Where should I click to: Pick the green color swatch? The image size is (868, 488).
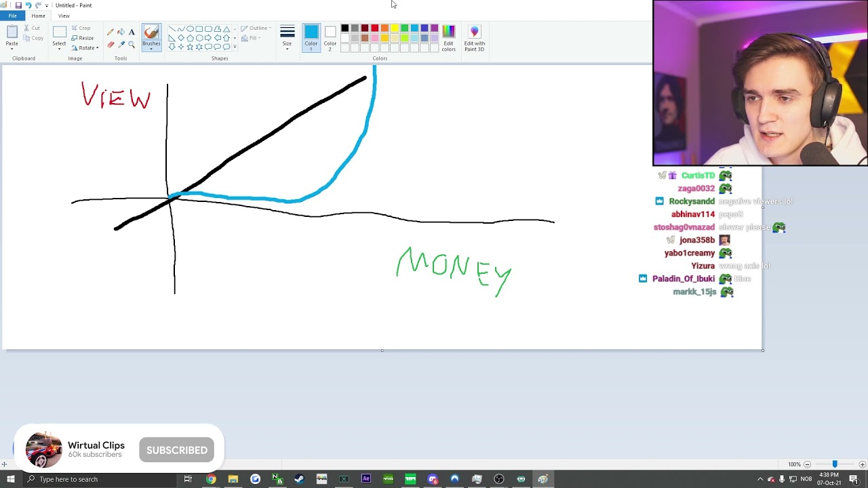click(404, 28)
